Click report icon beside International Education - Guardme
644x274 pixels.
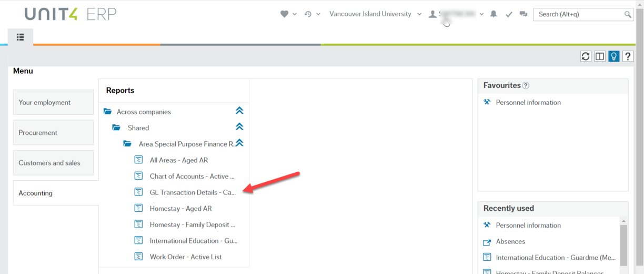487,258
